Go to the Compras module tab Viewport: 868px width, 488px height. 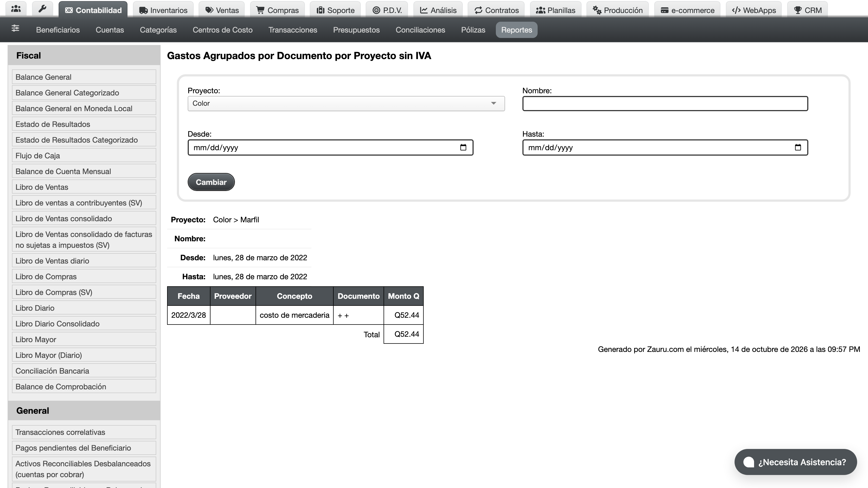(277, 10)
